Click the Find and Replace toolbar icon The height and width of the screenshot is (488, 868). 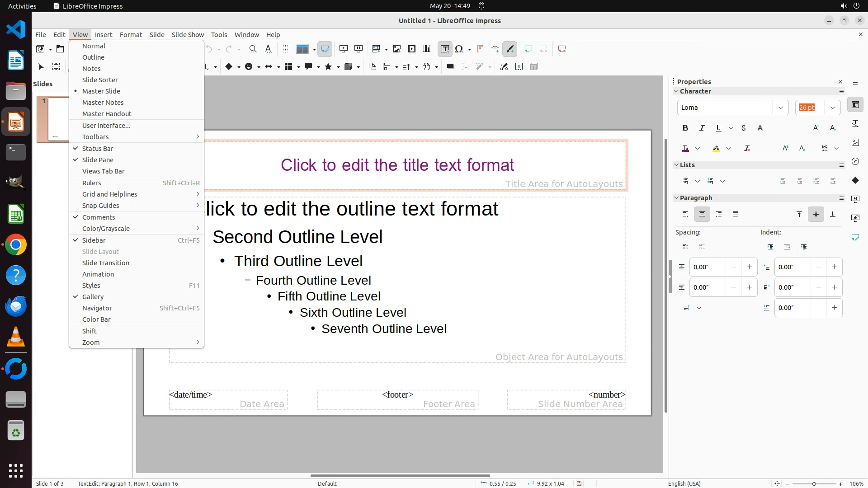pos(253,49)
